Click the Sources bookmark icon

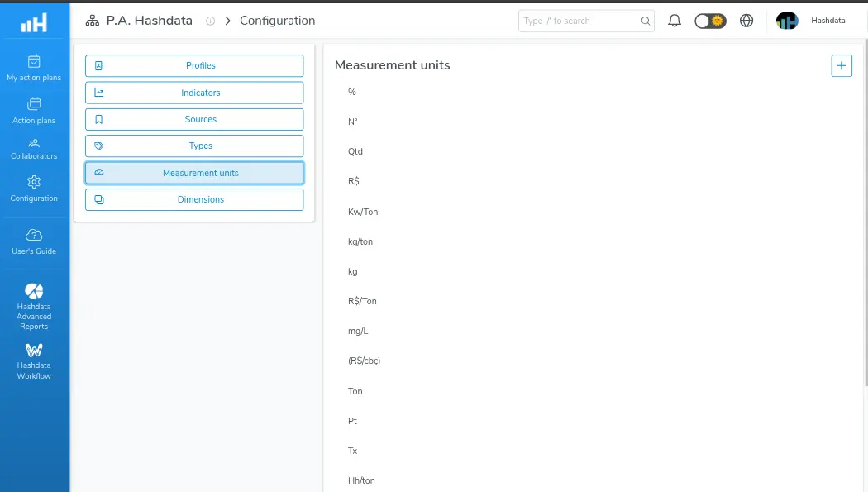point(99,120)
